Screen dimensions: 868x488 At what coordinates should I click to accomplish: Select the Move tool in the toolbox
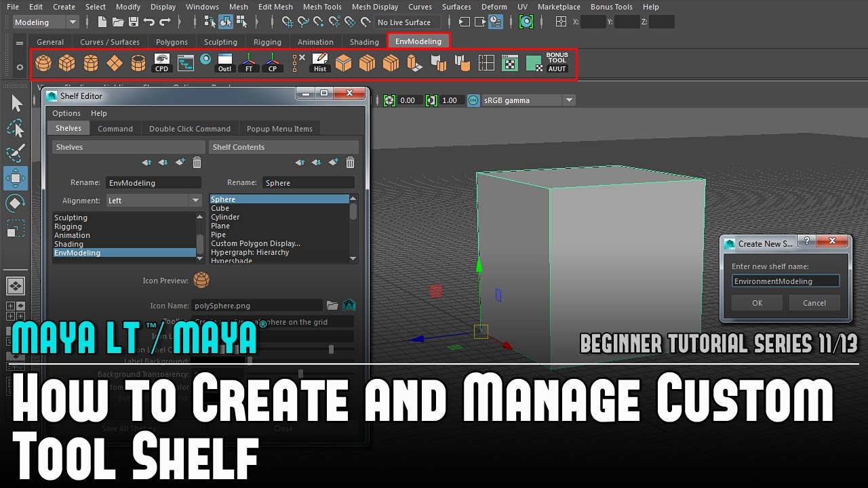click(x=17, y=178)
